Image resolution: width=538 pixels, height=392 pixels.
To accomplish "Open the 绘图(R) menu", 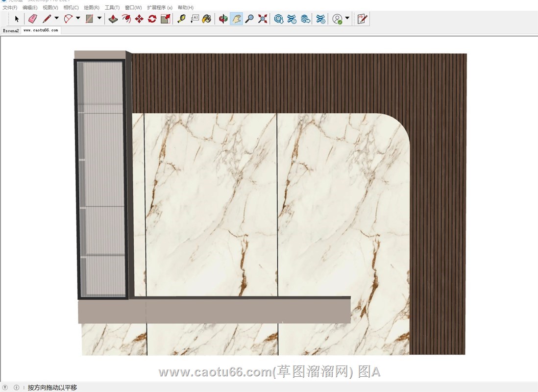I will [x=92, y=7].
